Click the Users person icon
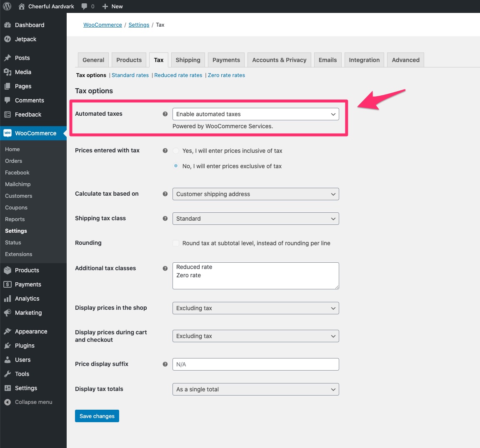The image size is (480, 448). [x=7, y=360]
